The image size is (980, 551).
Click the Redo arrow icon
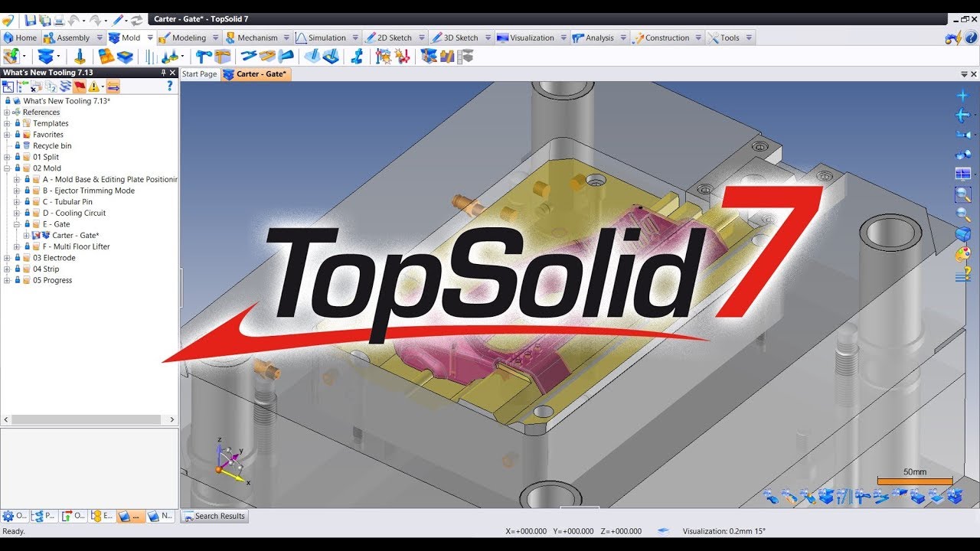click(x=96, y=20)
